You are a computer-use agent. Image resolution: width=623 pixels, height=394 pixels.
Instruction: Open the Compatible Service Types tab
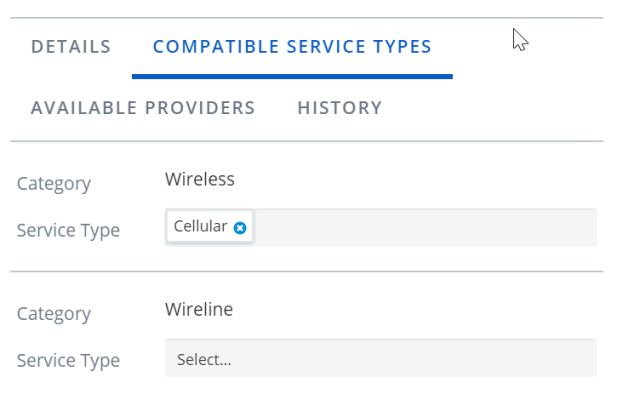coord(292,47)
